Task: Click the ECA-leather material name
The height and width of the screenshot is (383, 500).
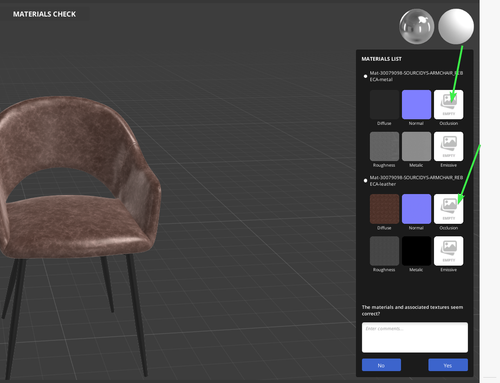Action: click(x=416, y=181)
